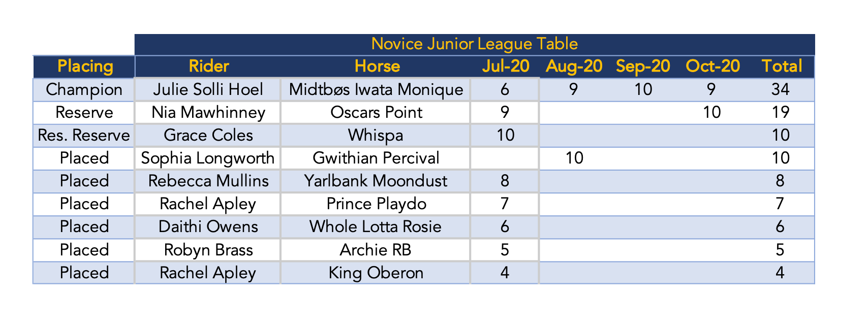Select the Res. Reserve placing cell
868x325 pixels.
coord(84,136)
